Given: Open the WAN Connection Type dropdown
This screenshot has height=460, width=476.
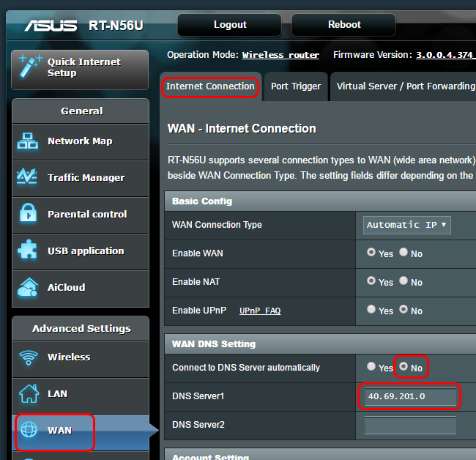Looking at the screenshot, I should tap(406, 225).
